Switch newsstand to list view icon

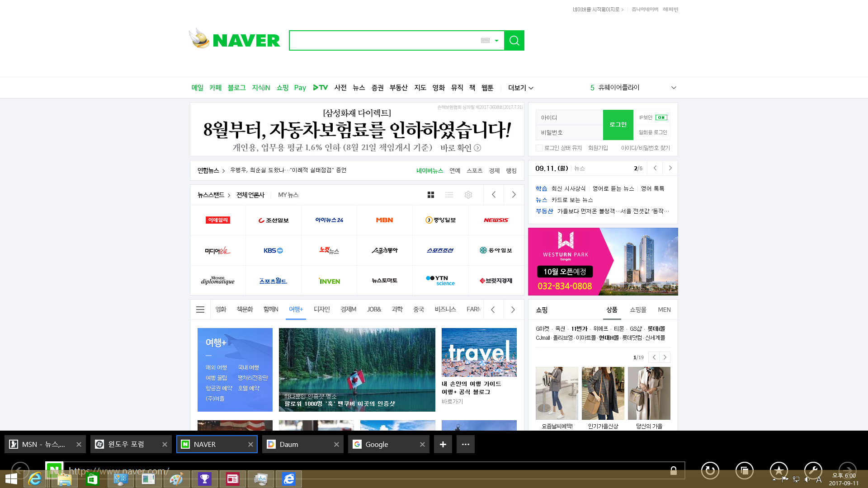coord(449,195)
